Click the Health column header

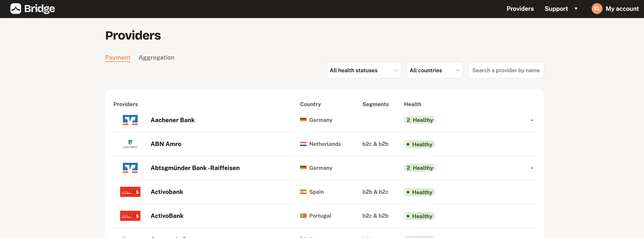(x=413, y=104)
